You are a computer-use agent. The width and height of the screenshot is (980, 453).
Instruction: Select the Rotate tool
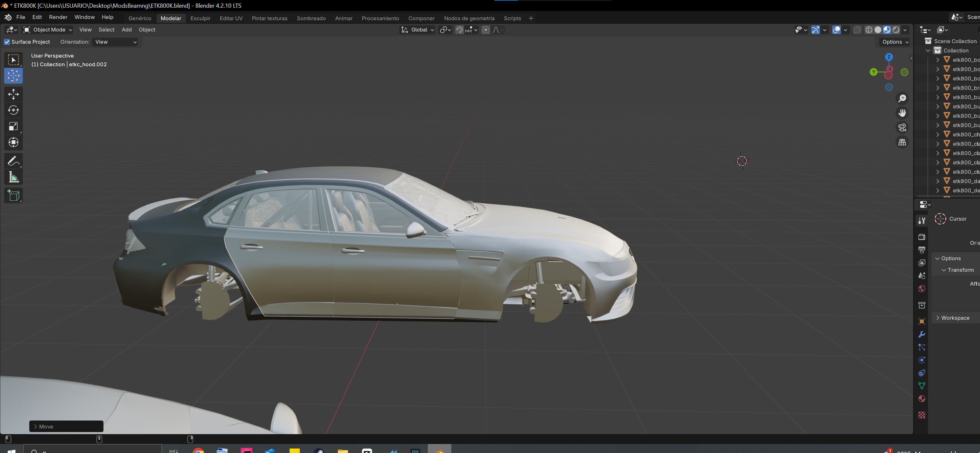tap(13, 110)
